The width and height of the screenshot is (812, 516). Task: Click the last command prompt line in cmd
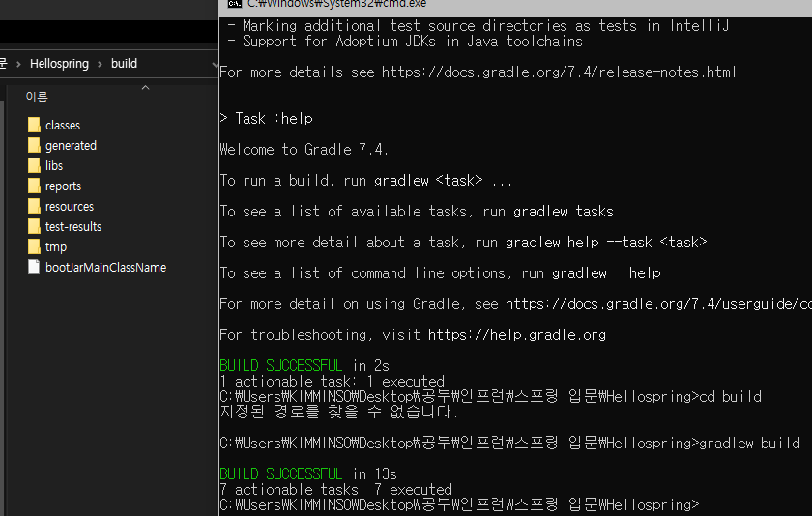click(459, 504)
